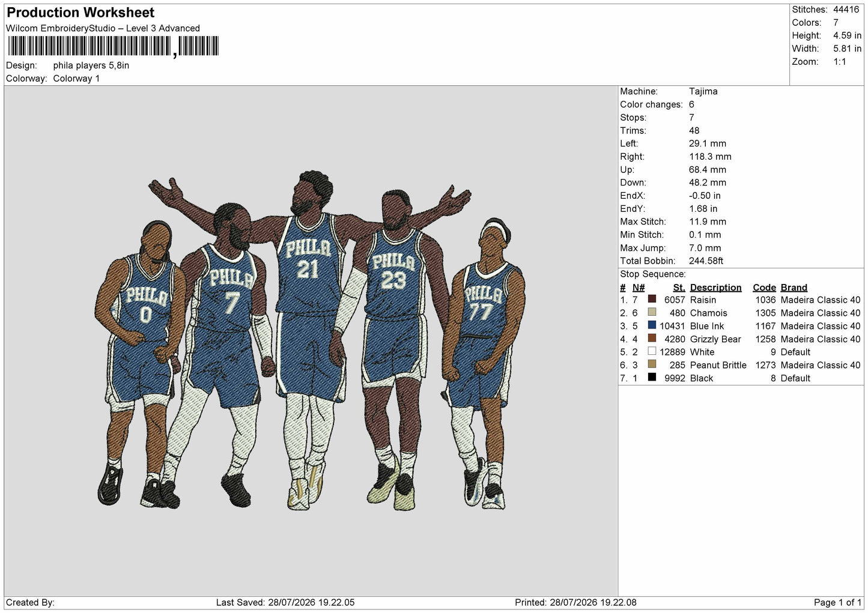Click 'Madeira Classic 40' in Peanut Brittle row
868x613 pixels.
point(821,365)
